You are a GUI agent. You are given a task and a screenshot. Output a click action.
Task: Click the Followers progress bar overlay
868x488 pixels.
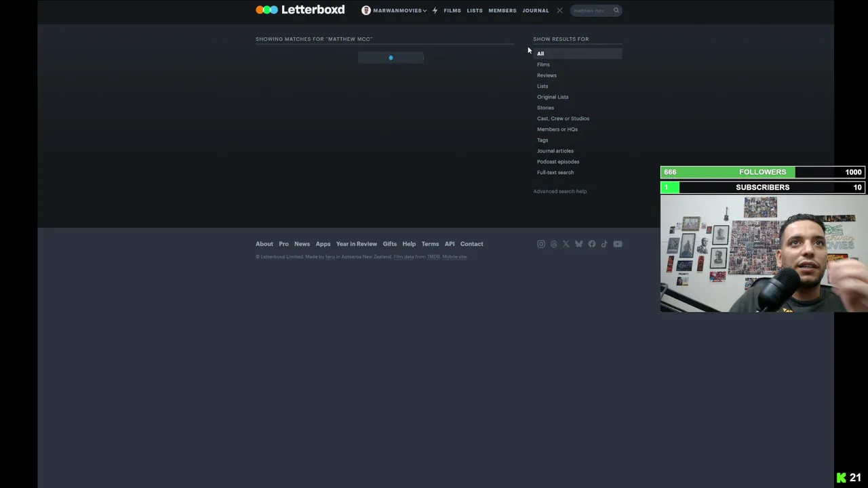click(x=763, y=172)
